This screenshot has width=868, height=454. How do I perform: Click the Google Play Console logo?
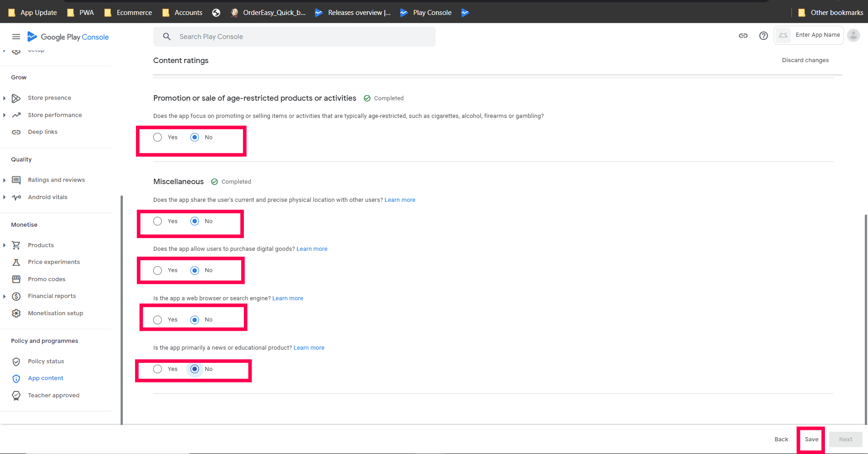(68, 37)
